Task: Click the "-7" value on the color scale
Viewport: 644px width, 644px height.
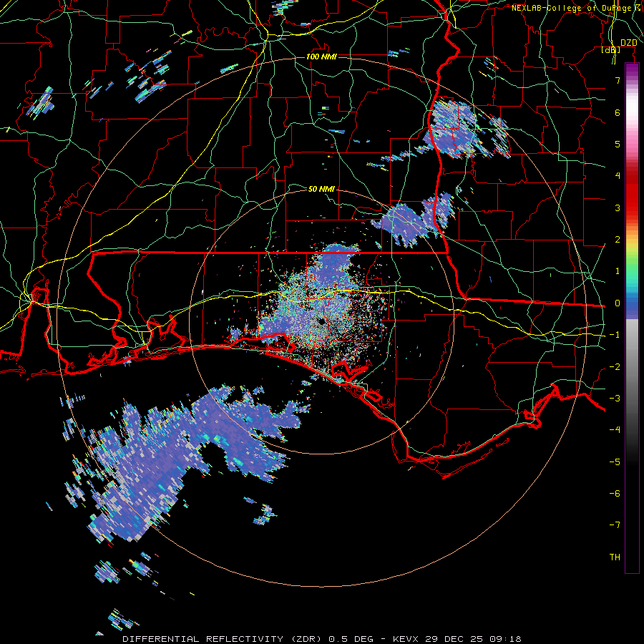Action: tap(615, 525)
